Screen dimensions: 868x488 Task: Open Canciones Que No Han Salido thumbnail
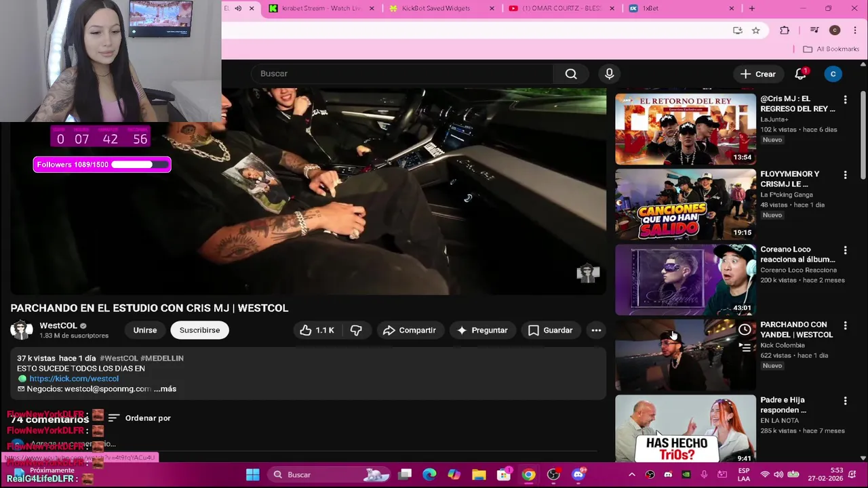pos(685,204)
